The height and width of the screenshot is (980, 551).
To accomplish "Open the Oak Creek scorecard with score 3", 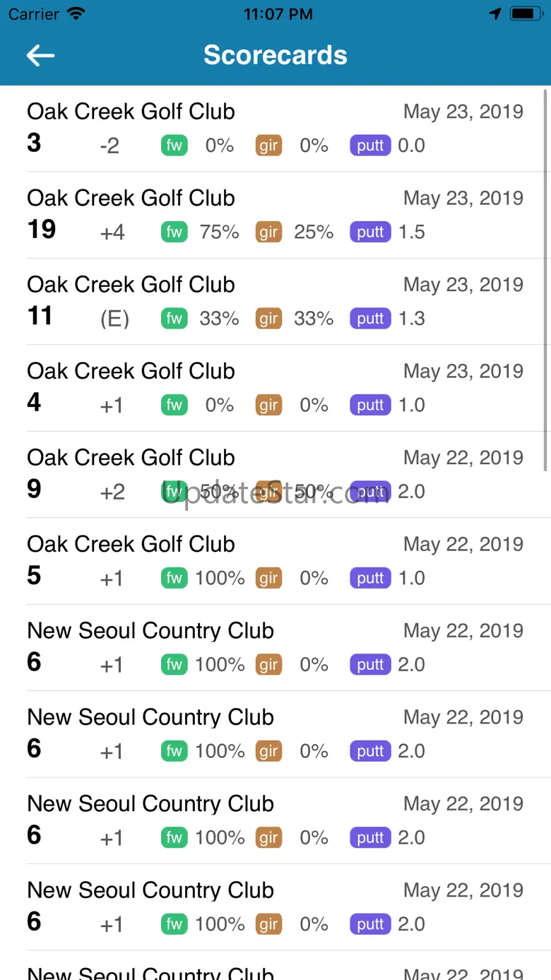I will (x=275, y=129).
